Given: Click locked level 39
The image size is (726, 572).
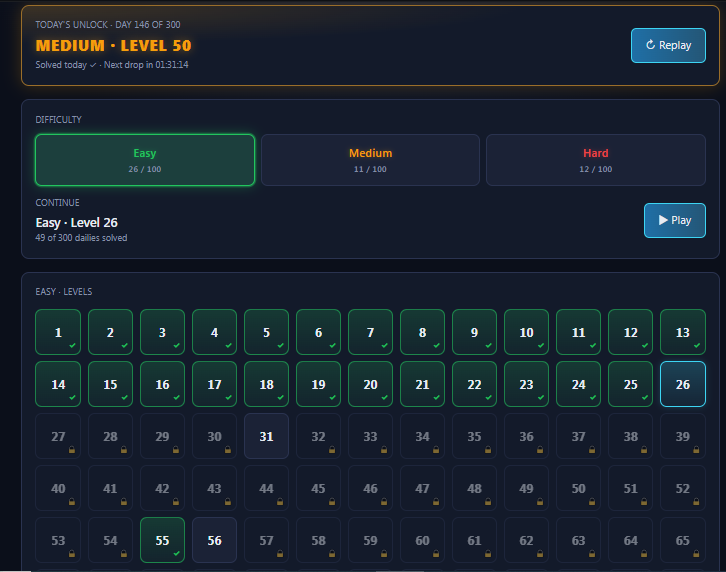Looking at the screenshot, I should pos(682,436).
